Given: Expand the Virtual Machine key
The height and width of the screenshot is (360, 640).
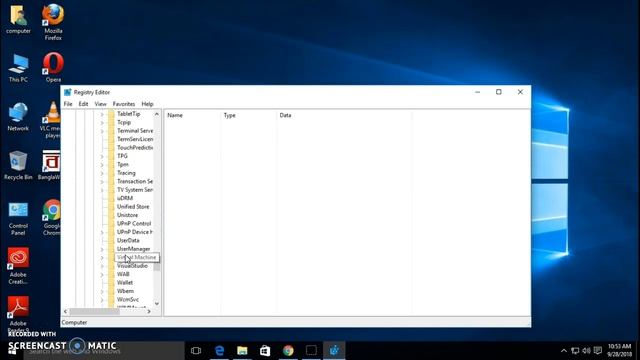Looking at the screenshot, I should (102, 258).
